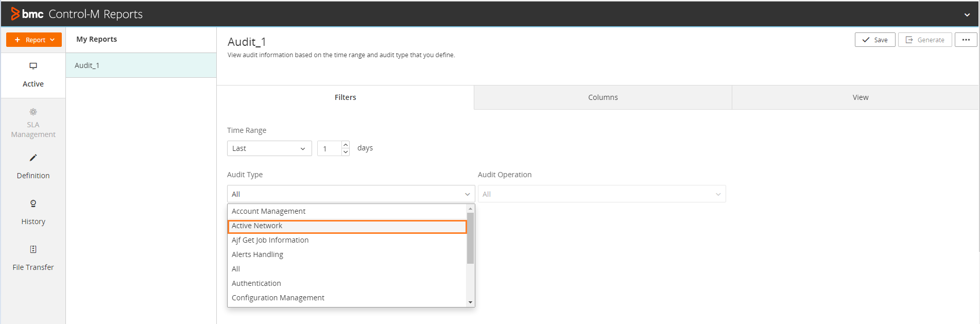This screenshot has height=324, width=980.
Task: Click the Save button
Action: coord(874,40)
